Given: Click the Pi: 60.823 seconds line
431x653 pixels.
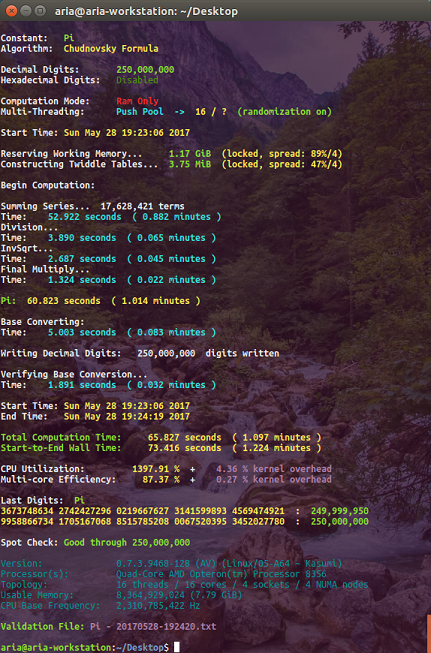Looking at the screenshot, I should (100, 301).
